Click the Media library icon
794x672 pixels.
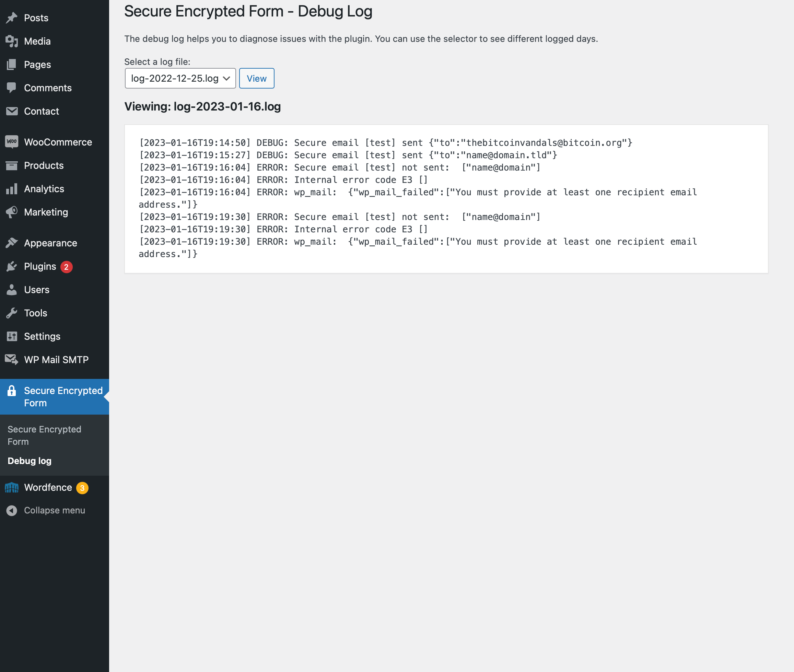(12, 41)
